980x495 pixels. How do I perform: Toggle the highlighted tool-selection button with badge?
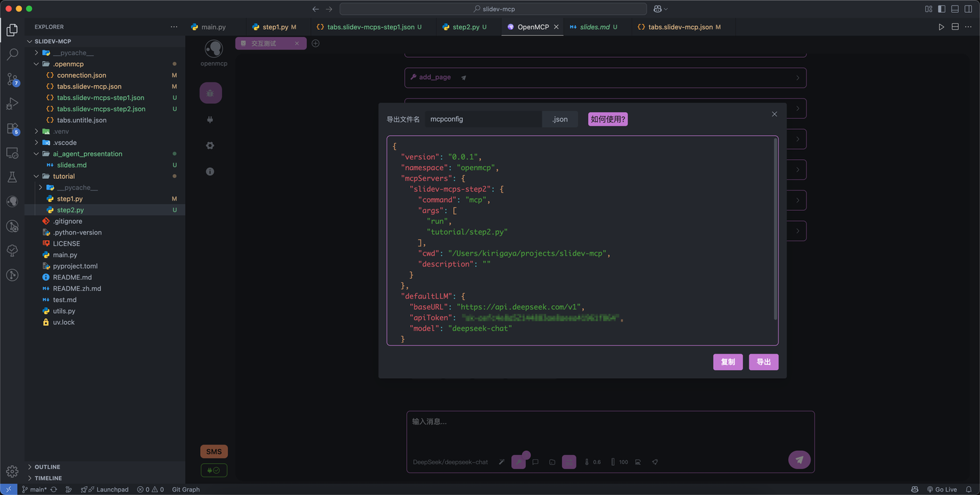[519, 461]
